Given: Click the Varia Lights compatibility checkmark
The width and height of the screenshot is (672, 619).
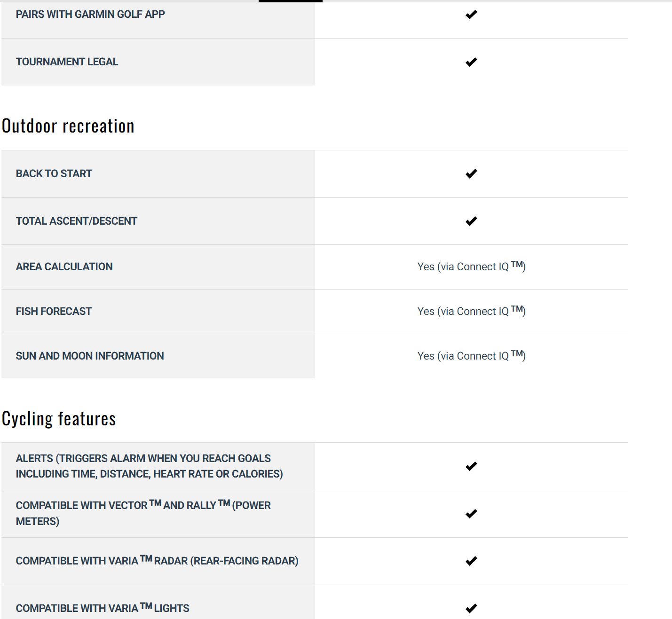Looking at the screenshot, I should (x=471, y=608).
